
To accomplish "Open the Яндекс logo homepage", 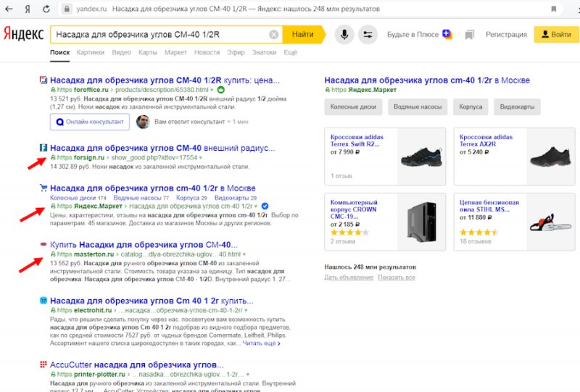I will (x=23, y=34).
